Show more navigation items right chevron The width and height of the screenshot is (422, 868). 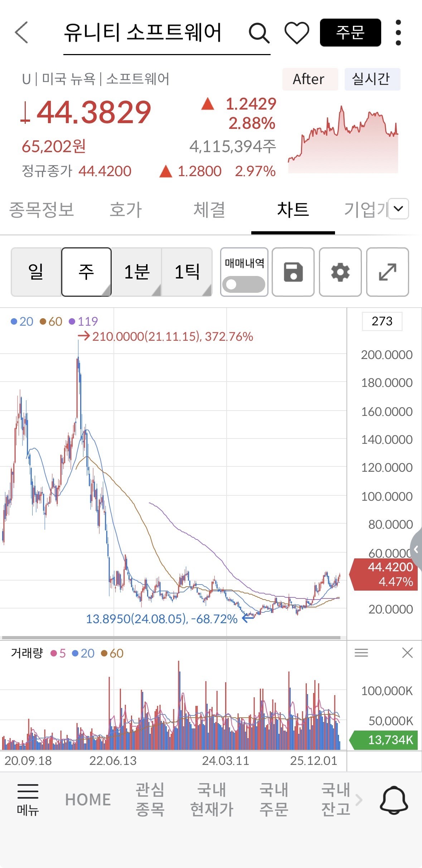(x=359, y=800)
